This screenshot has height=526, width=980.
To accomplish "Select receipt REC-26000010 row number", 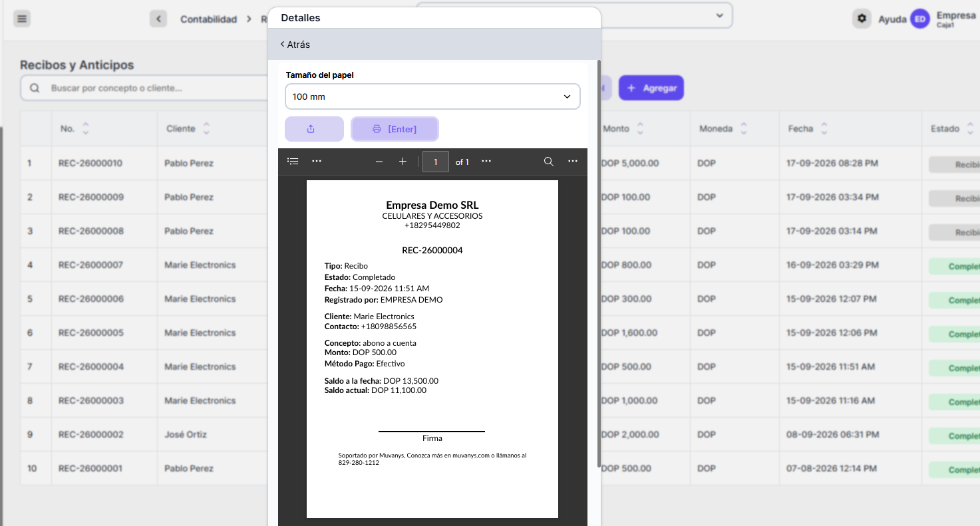I will pos(29,163).
